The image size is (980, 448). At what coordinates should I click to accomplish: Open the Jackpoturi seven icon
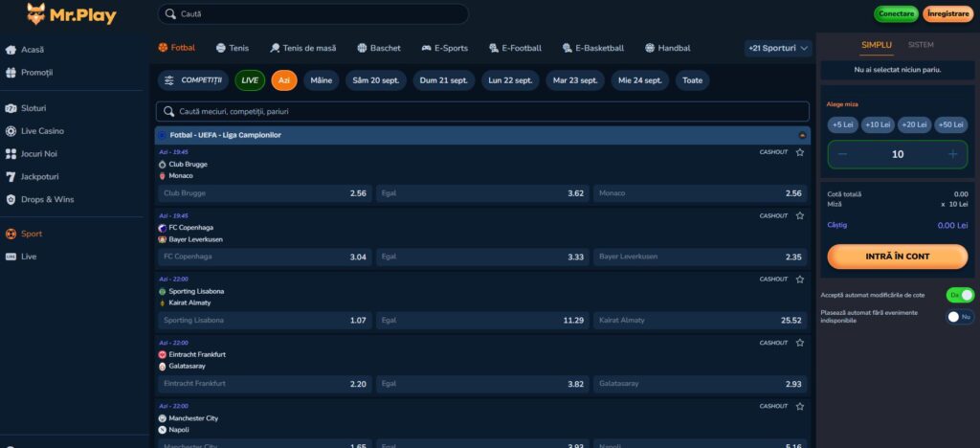coord(11,177)
